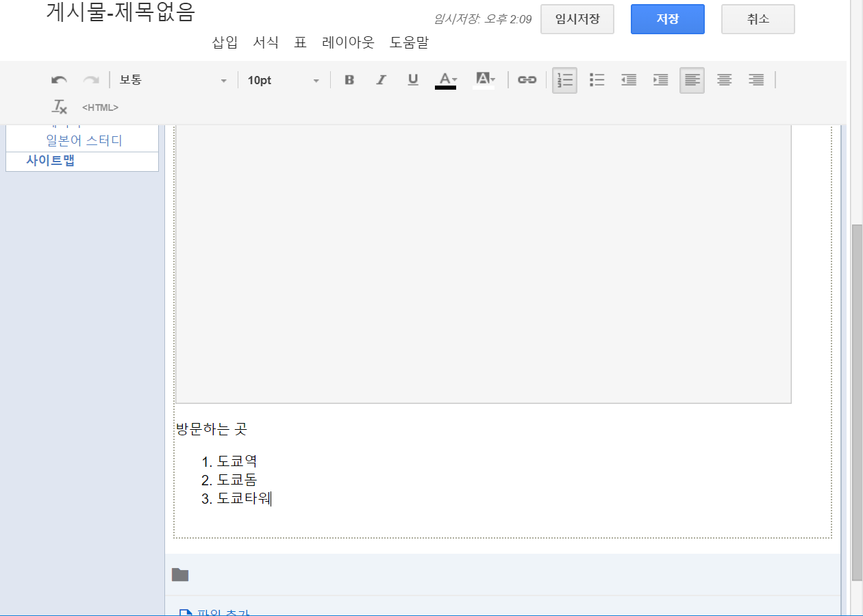Open the text color picker

tap(447, 79)
